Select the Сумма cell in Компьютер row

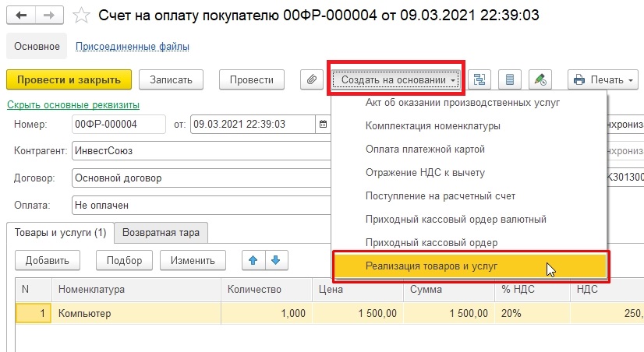point(449,313)
